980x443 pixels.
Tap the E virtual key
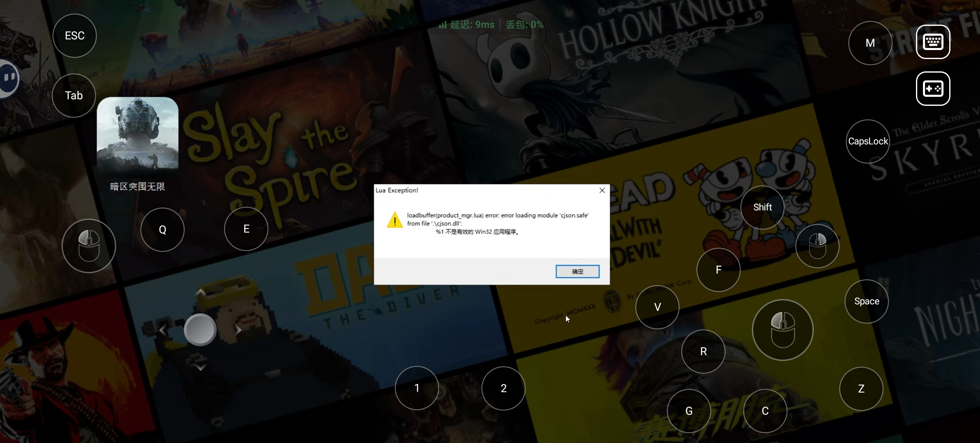[x=246, y=229]
